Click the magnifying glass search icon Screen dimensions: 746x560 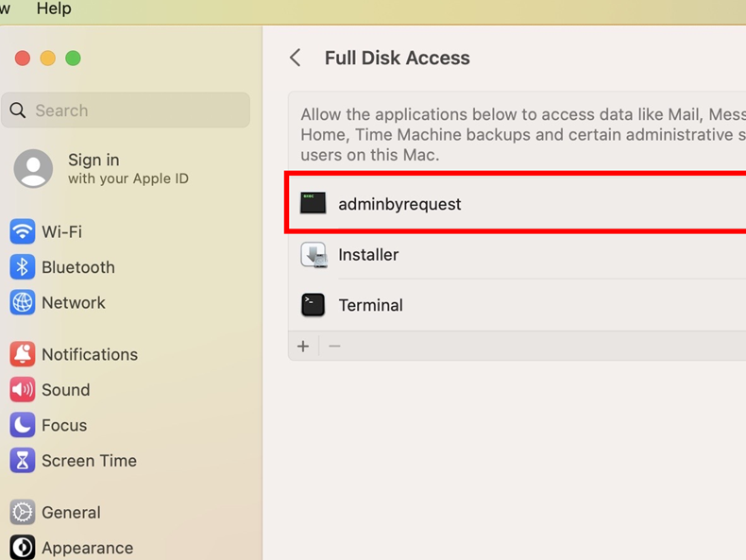[18, 110]
